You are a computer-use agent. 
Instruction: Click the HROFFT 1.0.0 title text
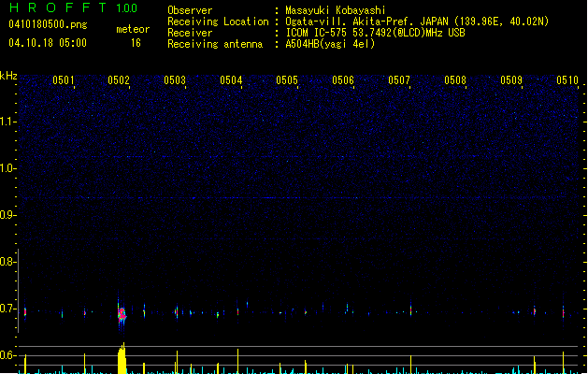73,7
